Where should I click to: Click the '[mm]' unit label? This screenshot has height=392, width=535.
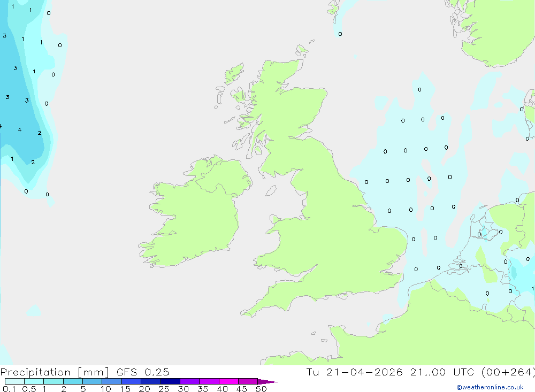(94, 372)
